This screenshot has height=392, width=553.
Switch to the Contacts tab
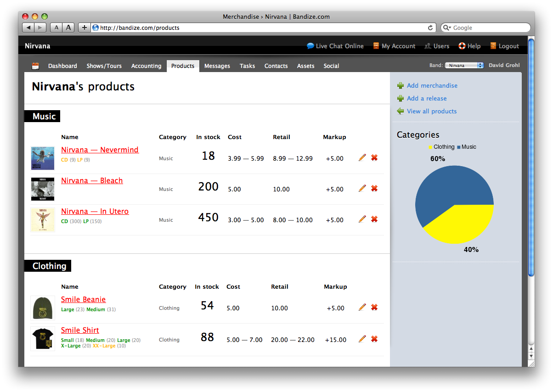coord(276,66)
